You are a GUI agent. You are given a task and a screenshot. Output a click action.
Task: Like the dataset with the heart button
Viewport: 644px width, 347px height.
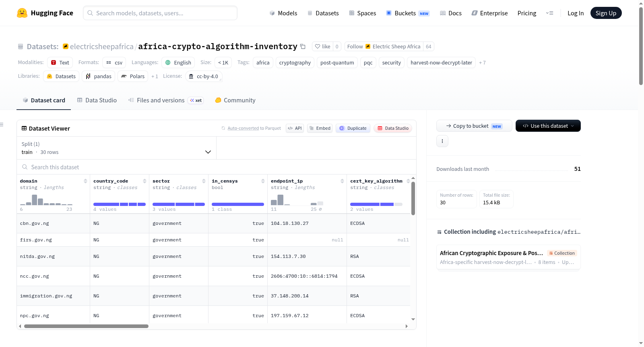tap(322, 46)
